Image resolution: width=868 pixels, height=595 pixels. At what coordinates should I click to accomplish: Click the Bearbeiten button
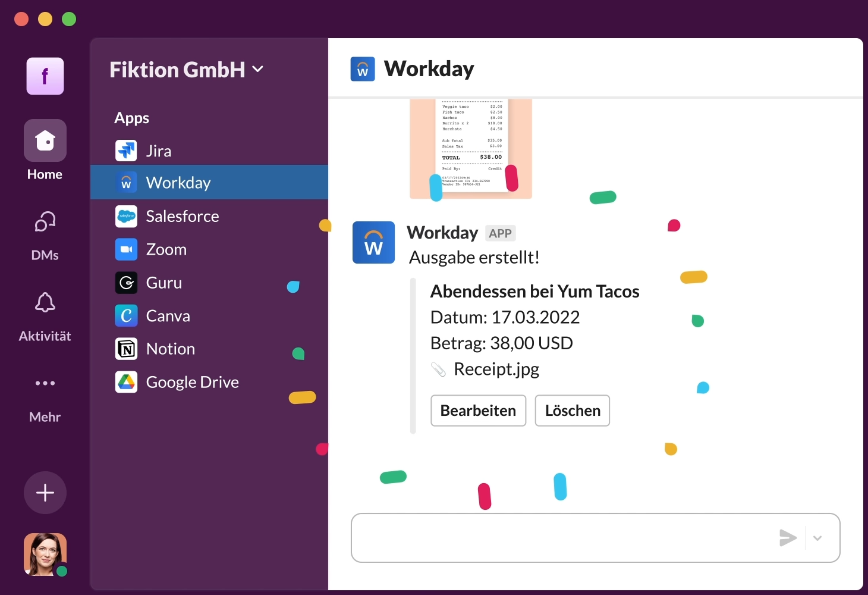[x=479, y=411]
